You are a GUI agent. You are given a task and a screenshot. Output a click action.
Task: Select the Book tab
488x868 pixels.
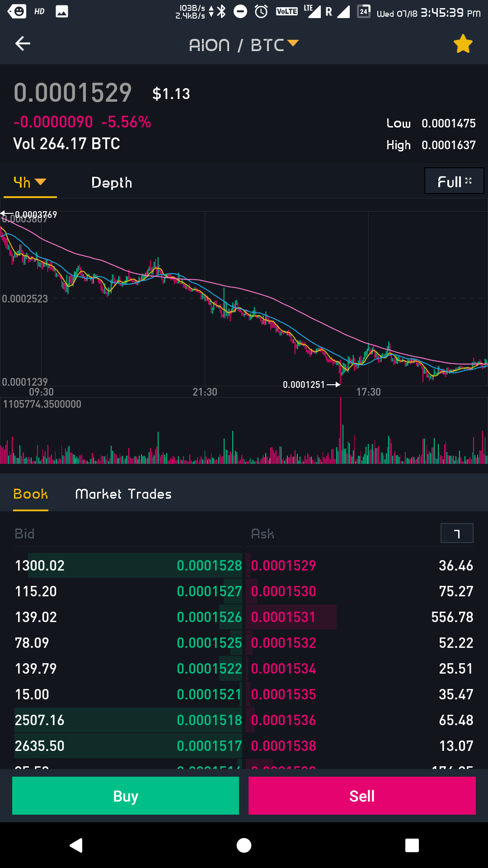click(31, 494)
